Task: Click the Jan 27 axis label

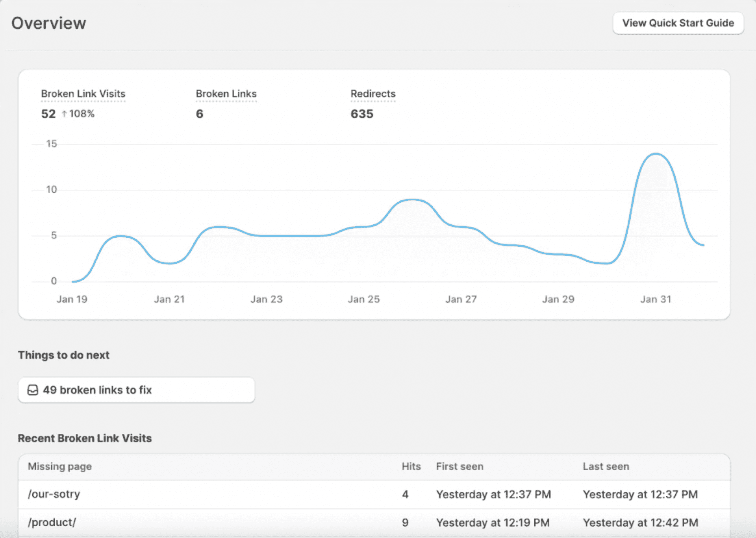Action: coord(461,299)
